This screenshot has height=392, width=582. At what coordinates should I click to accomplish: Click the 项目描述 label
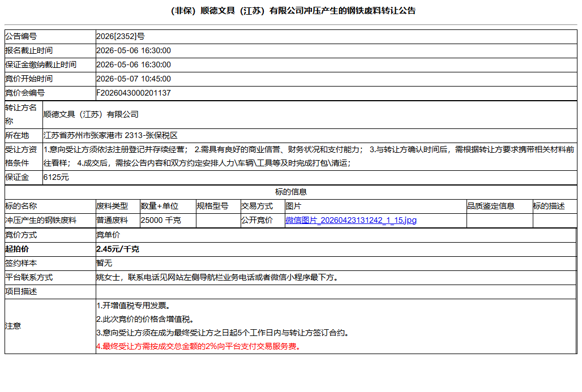[21, 291]
